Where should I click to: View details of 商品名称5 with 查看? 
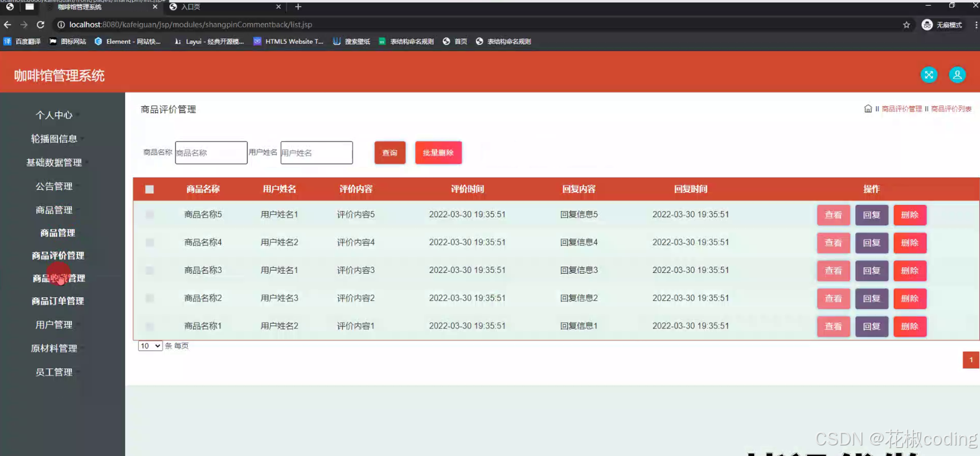(x=833, y=215)
